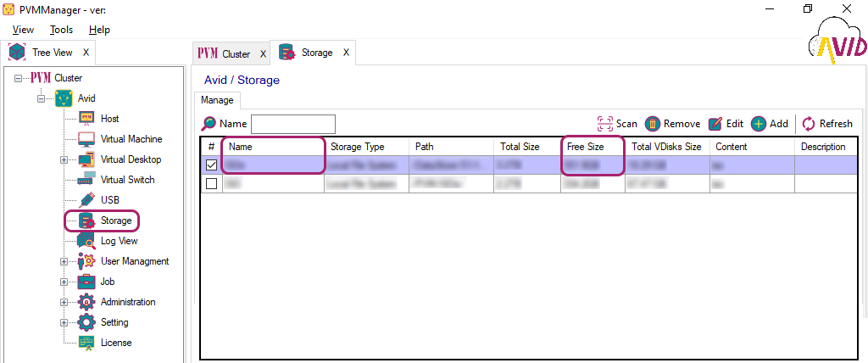The height and width of the screenshot is (363, 868).
Task: Collapse the PVM Cluster tree node
Action: pyautogui.click(x=19, y=78)
